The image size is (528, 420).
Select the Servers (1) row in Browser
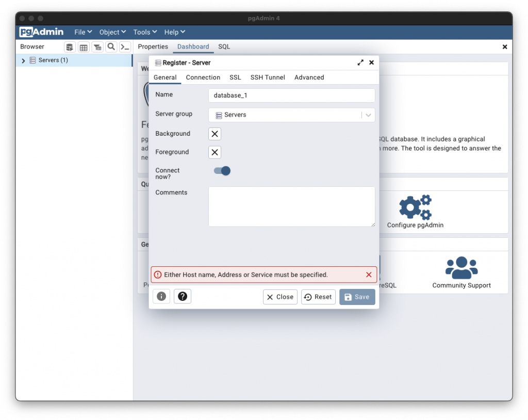74,60
